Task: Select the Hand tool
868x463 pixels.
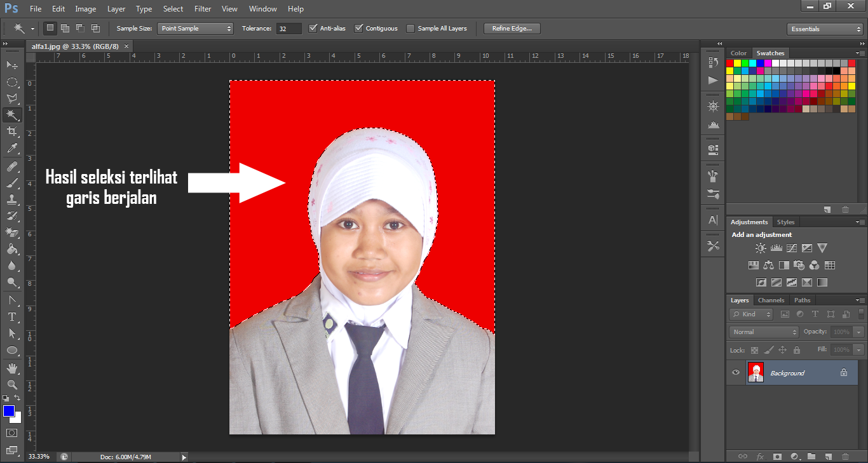Action: tap(13, 367)
